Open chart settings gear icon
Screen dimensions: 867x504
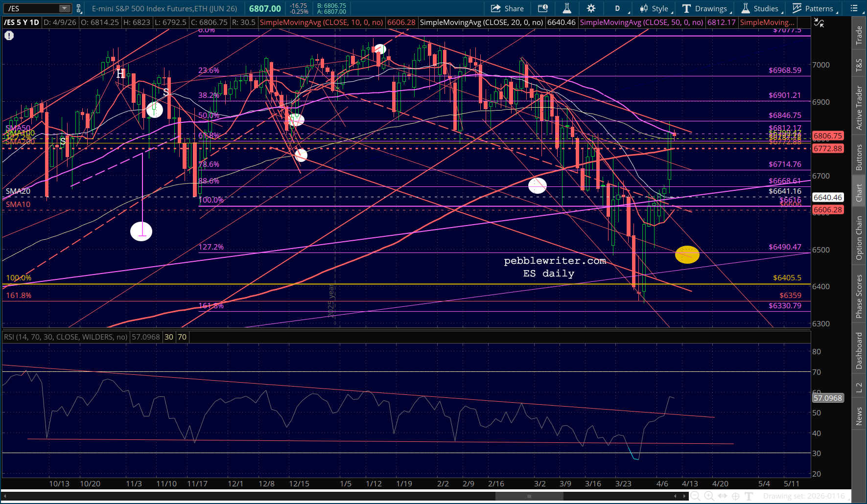591,8
